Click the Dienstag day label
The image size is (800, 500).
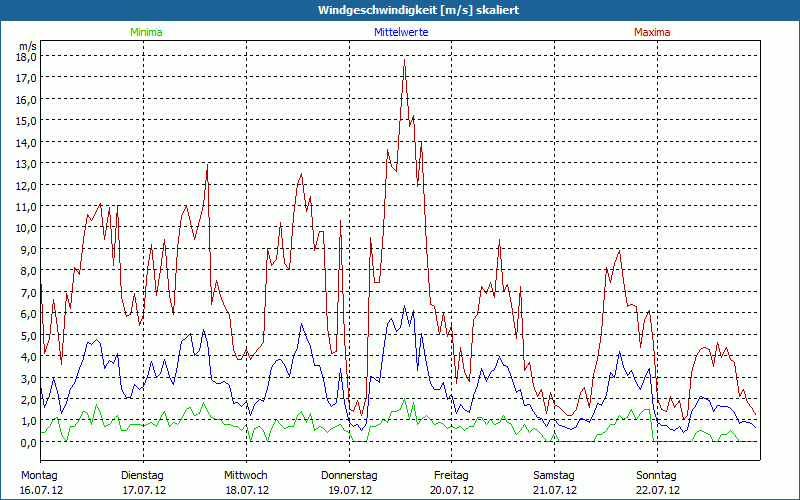click(x=142, y=476)
